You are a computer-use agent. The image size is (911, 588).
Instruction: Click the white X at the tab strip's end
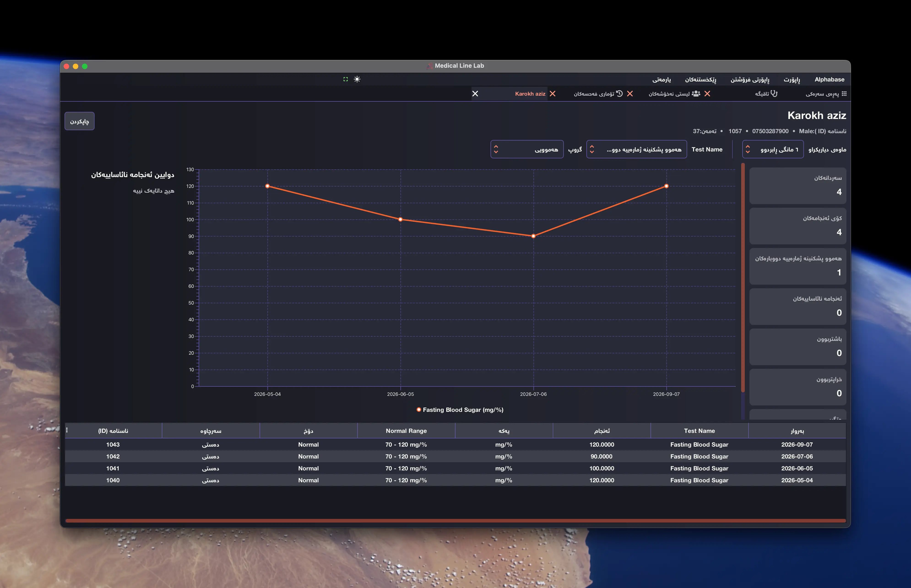[x=475, y=94]
